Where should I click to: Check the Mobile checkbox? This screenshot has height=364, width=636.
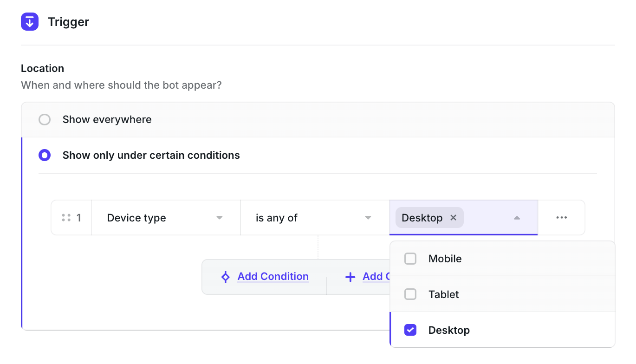[x=410, y=259]
